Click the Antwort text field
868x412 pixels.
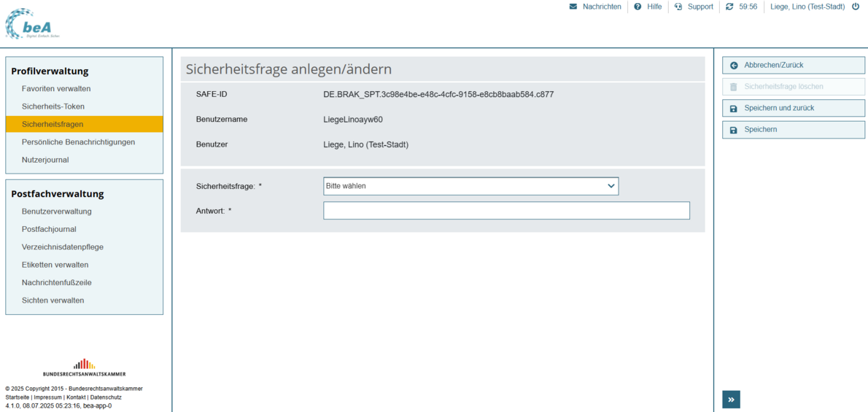click(506, 211)
